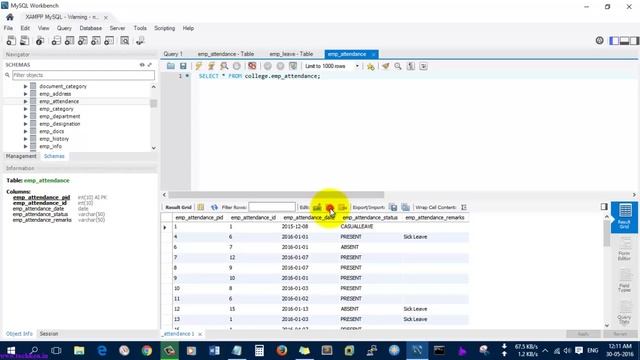The height and width of the screenshot is (360, 640).
Task: Open Chrome from the Windows taskbar
Action: pyautogui.click(x=147, y=351)
